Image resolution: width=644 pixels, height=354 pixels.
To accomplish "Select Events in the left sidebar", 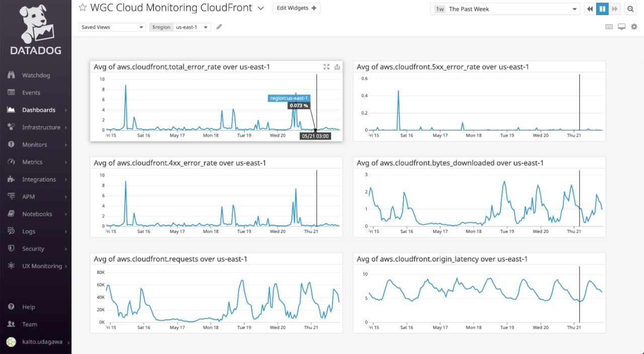I will click(x=32, y=93).
